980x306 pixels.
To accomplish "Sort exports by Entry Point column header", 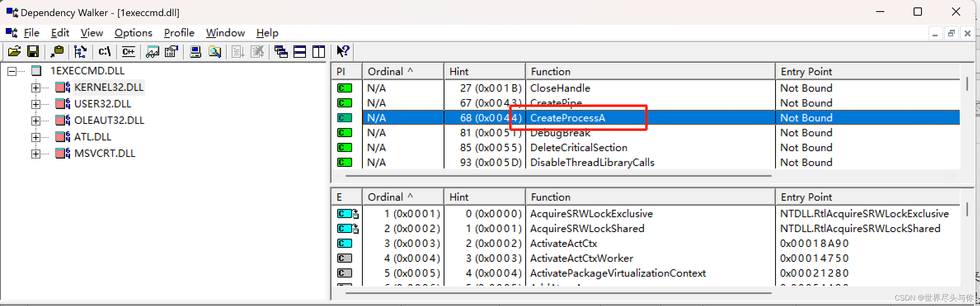I will (868, 197).
